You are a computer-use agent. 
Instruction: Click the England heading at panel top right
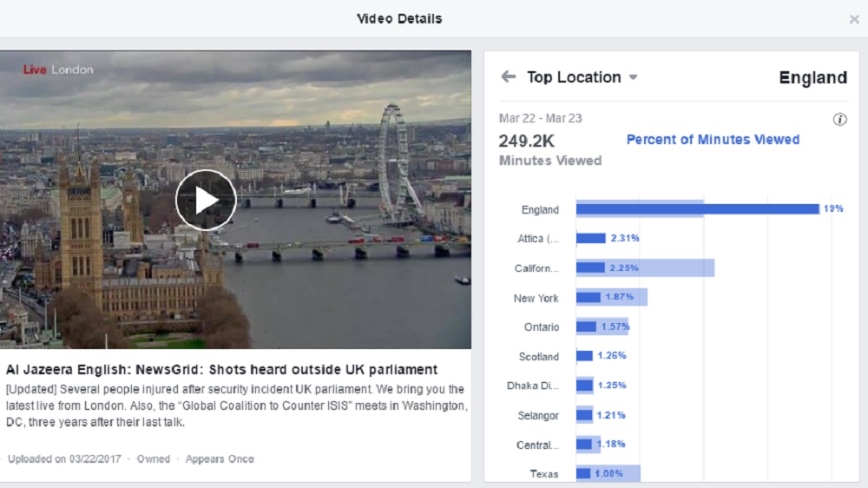click(x=812, y=77)
